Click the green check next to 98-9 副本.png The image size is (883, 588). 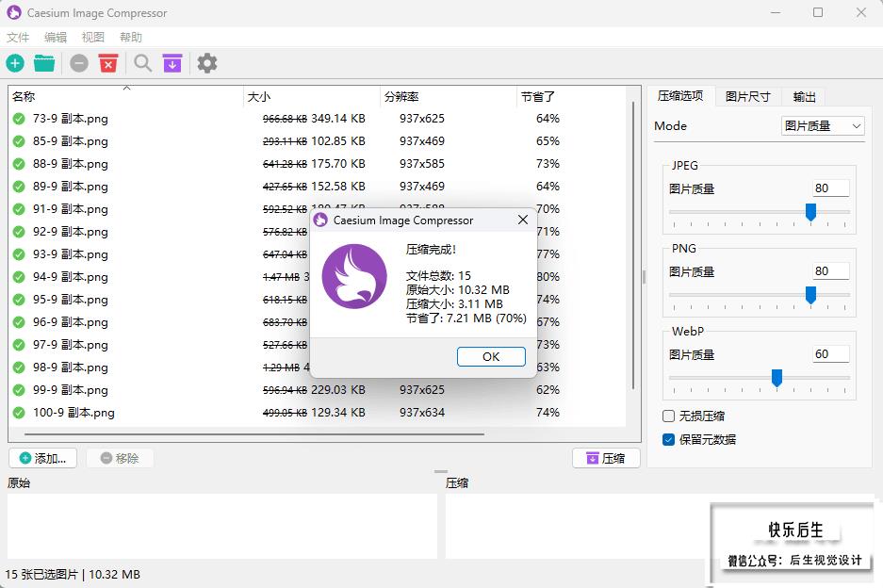(x=19, y=367)
